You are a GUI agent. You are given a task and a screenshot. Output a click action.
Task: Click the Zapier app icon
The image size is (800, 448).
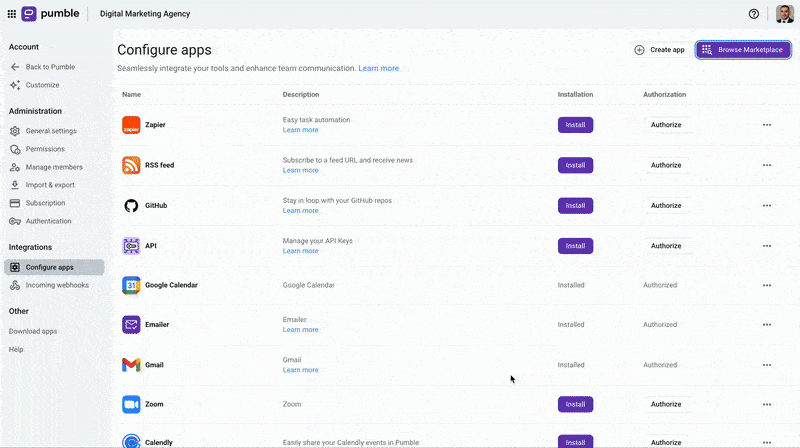pos(131,125)
